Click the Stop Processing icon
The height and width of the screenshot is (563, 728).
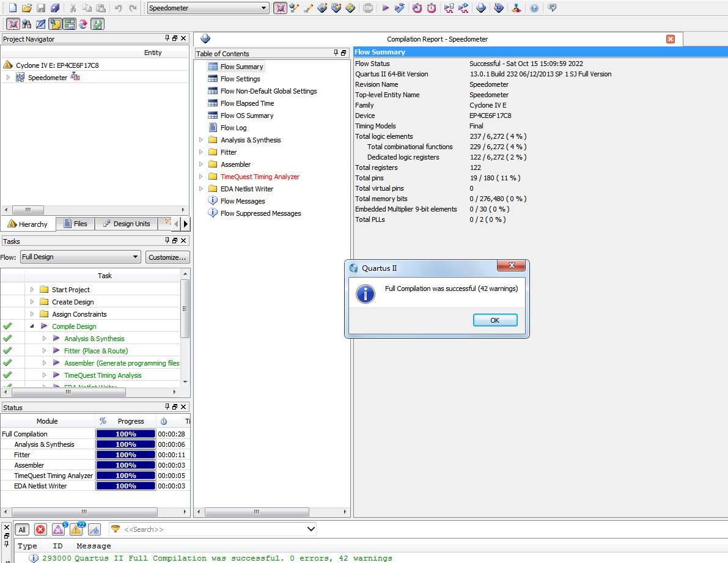[x=368, y=8]
